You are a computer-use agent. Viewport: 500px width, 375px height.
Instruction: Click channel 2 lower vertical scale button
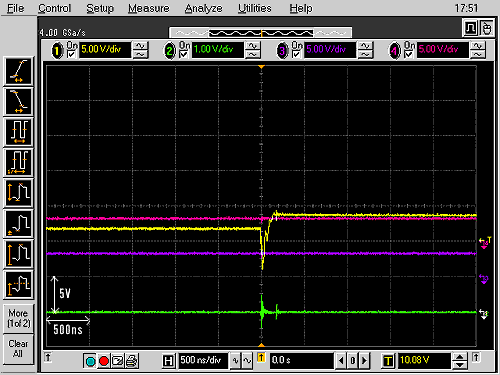[253, 54]
